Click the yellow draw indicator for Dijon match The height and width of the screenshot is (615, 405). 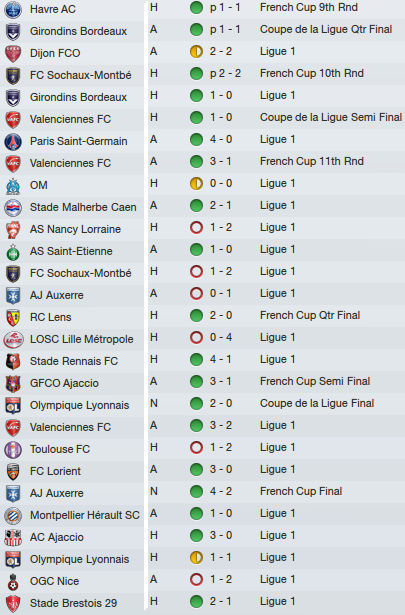coord(196,51)
